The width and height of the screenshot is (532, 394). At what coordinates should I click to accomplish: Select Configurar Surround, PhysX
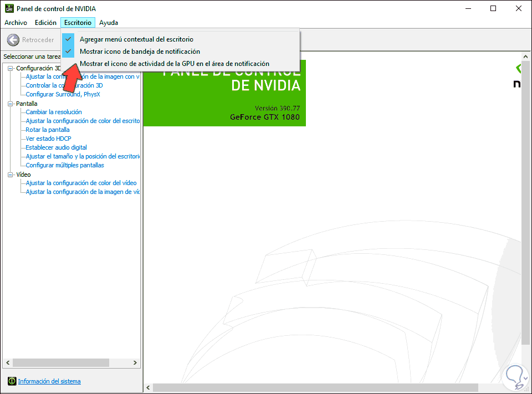click(x=63, y=94)
